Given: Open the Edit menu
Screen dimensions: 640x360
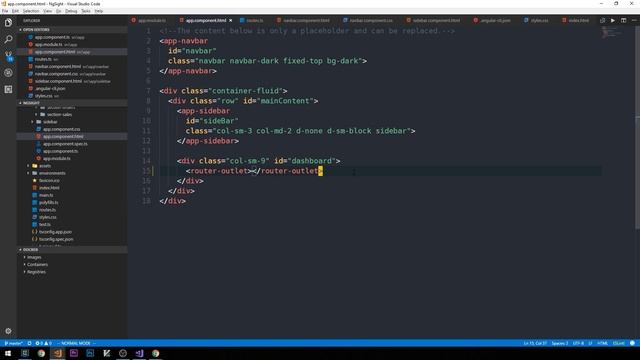Looking at the screenshot, I should 15,11.
